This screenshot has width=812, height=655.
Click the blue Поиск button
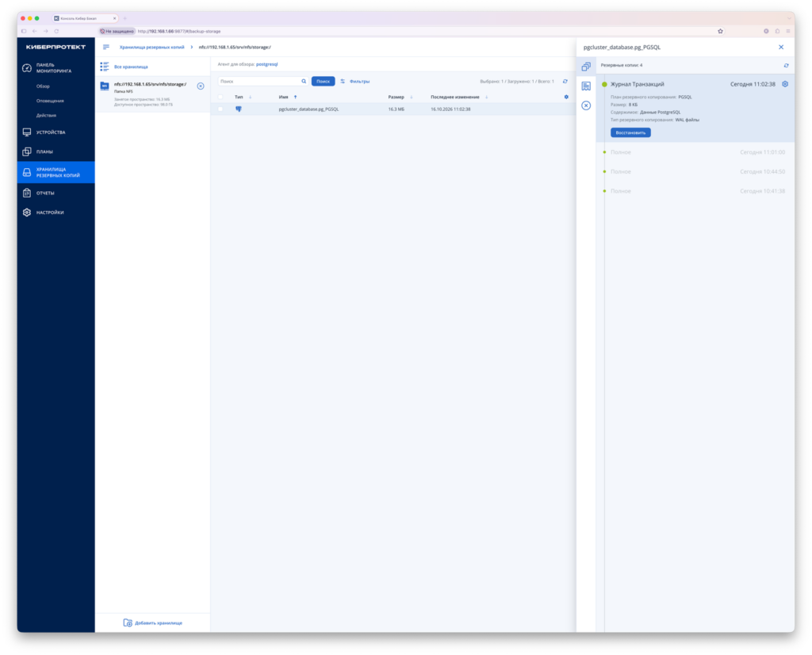point(324,82)
